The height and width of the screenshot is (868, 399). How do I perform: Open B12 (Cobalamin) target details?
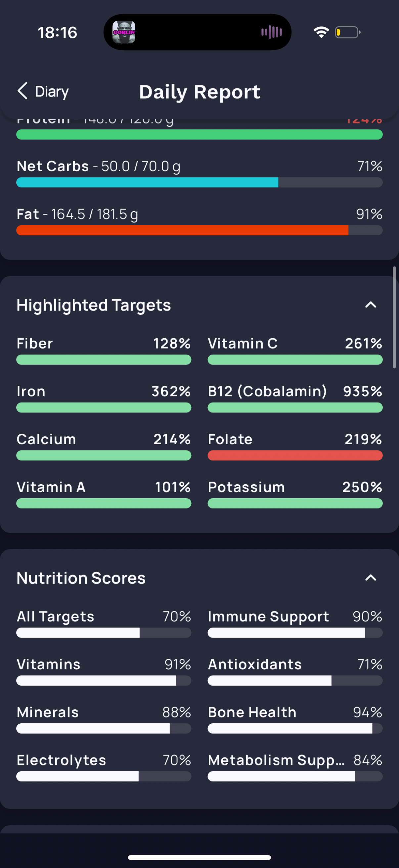pyautogui.click(x=295, y=398)
